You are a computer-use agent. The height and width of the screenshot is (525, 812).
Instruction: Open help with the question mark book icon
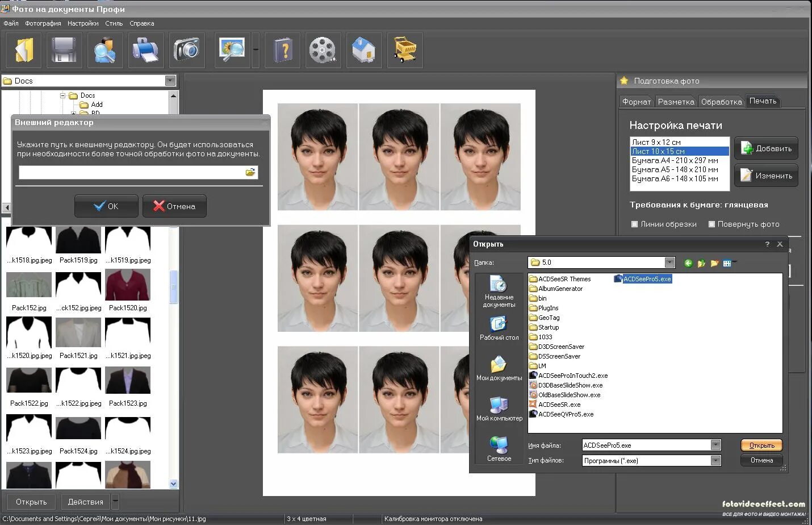(282, 50)
